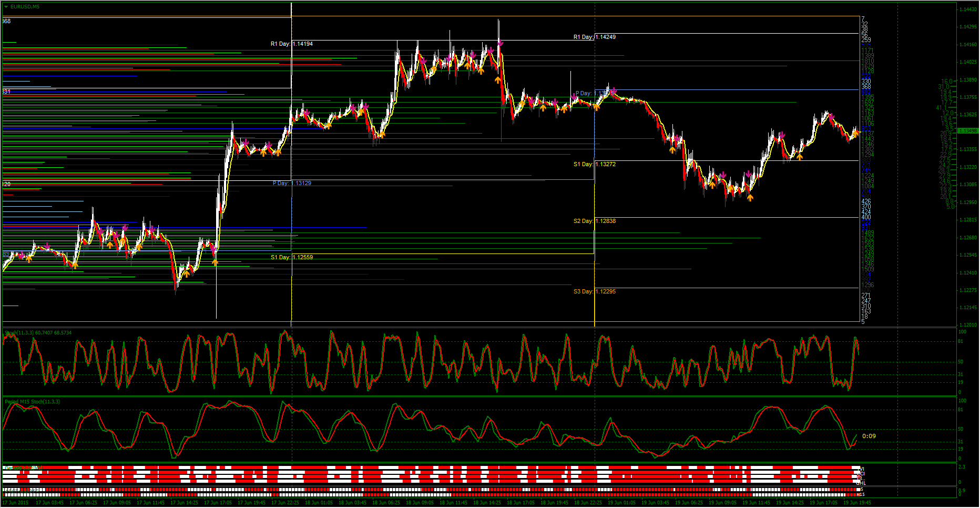Click price axis value 1.13085
The image size is (980, 508).
tap(968, 185)
